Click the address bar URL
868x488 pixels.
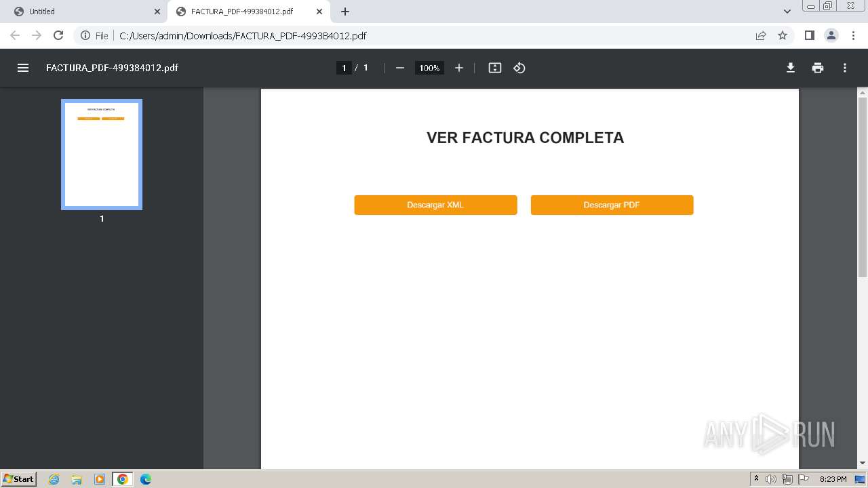243,35
